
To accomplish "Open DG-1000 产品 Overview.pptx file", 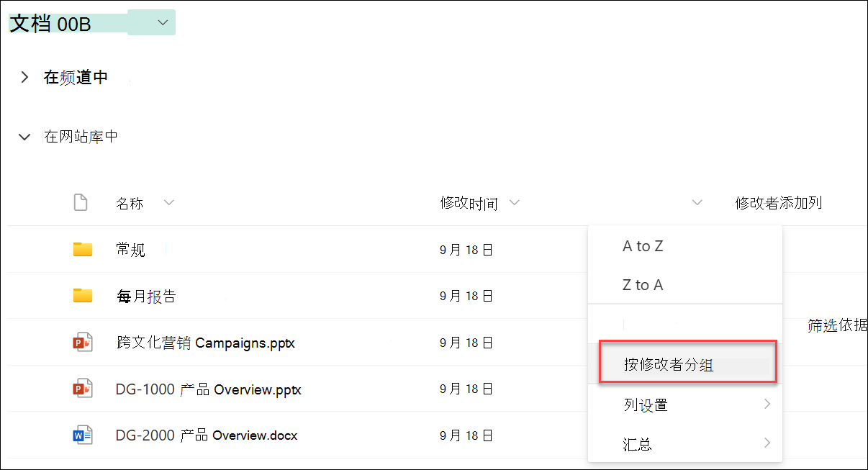I will point(208,389).
